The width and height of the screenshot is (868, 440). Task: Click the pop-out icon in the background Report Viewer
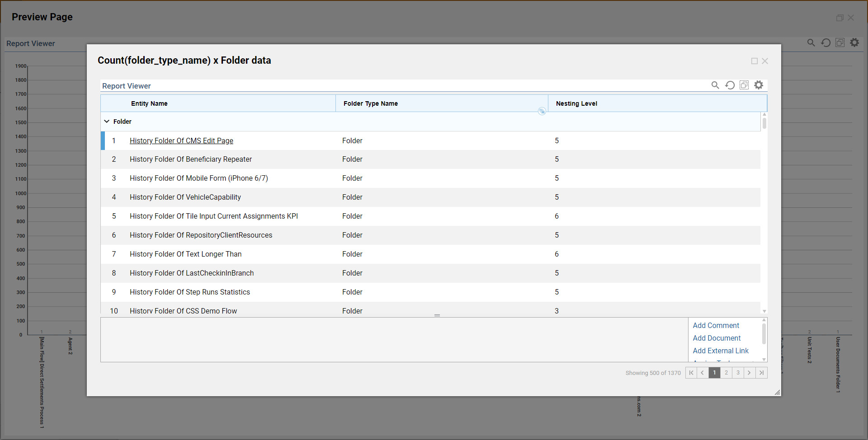click(x=840, y=42)
